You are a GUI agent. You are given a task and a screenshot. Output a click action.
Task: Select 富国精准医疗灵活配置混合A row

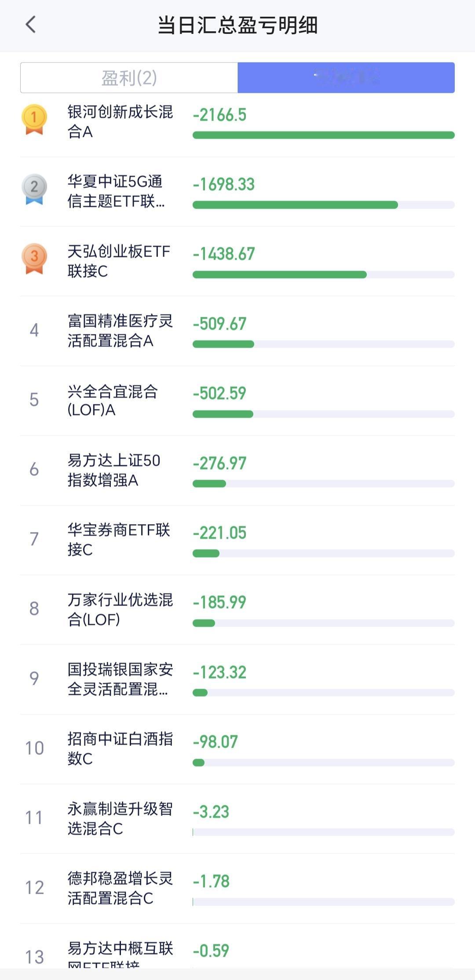tap(120, 330)
